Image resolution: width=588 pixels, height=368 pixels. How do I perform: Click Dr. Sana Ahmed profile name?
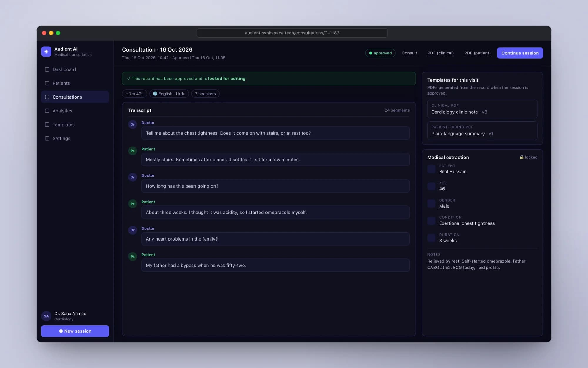tap(70, 314)
